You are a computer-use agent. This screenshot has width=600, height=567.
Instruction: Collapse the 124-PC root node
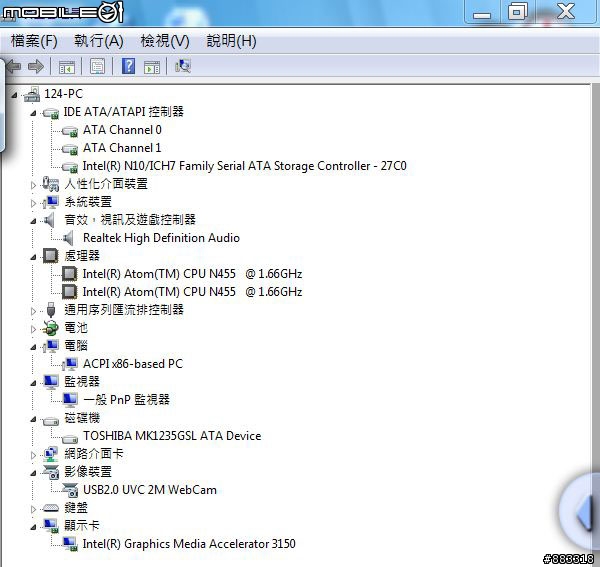(x=14, y=95)
